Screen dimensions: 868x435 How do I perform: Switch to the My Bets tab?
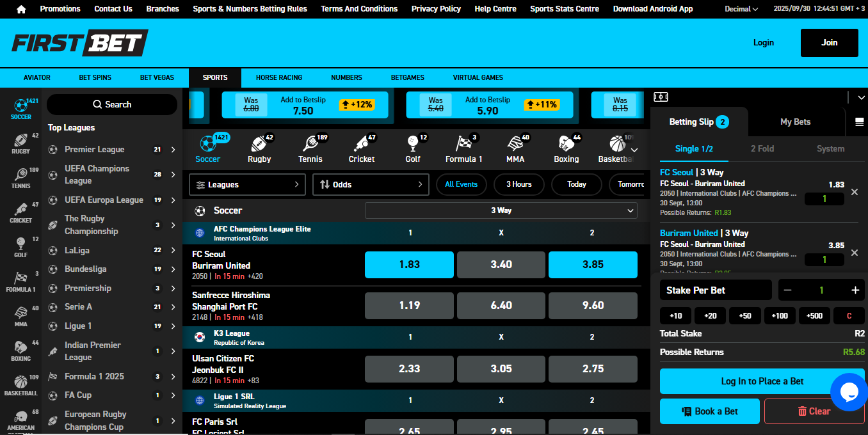(x=796, y=122)
